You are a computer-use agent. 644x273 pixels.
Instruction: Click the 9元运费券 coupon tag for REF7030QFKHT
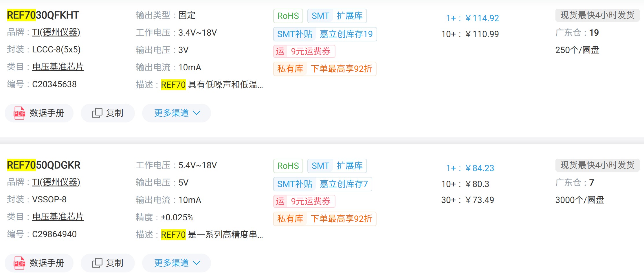304,52
